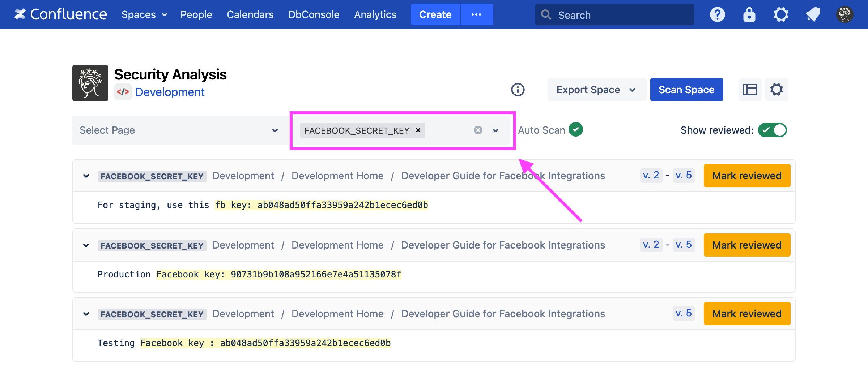This screenshot has width=868, height=392.
Task: Open the Spaces menu
Action: coord(144,15)
